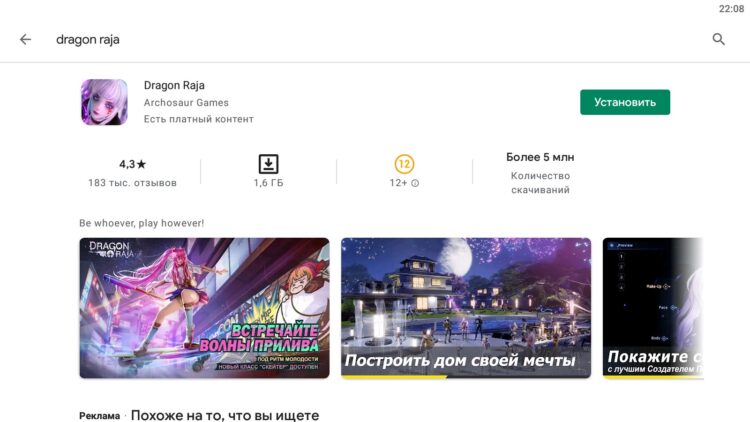Open Archosaur Games developer page
Image resolution: width=750 pixels, height=422 pixels.
pyautogui.click(x=186, y=102)
